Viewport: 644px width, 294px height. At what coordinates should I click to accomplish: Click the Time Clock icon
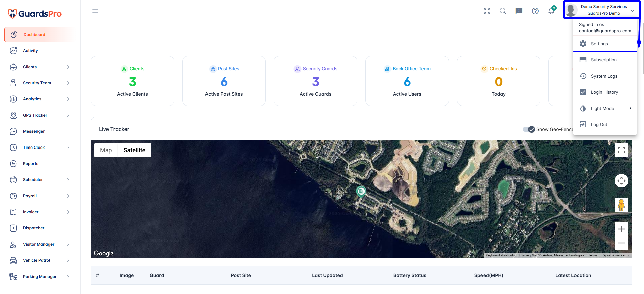pos(13,148)
